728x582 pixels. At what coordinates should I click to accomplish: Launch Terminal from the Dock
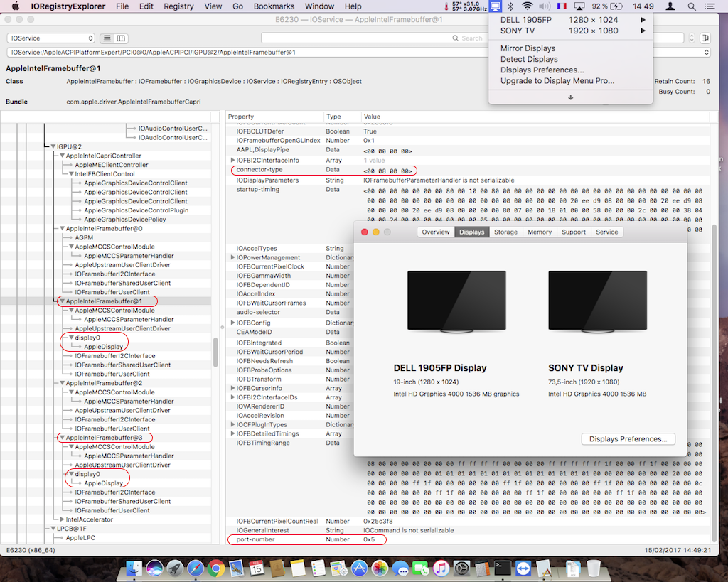(502, 568)
